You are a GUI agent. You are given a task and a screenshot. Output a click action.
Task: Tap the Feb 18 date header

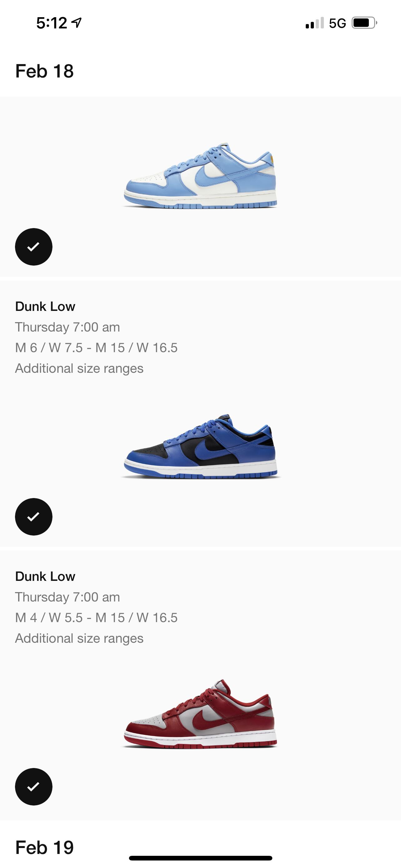tap(44, 71)
